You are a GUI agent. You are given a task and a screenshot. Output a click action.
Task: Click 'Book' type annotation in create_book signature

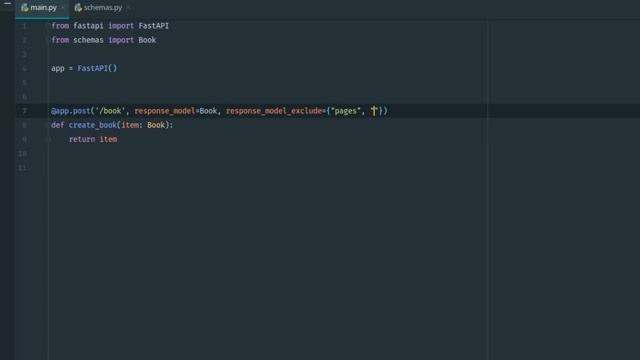tap(156, 125)
